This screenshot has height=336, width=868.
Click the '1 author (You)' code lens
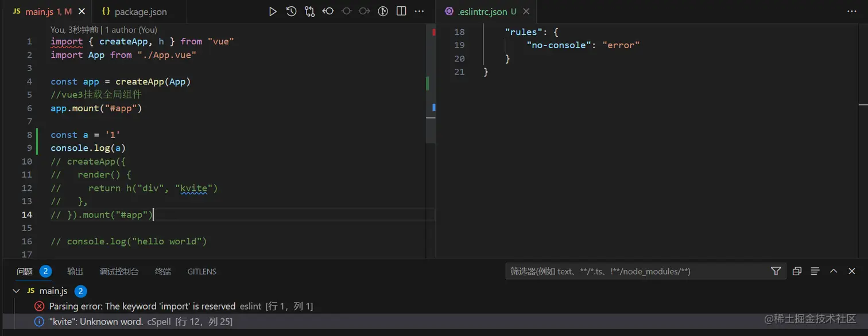pyautogui.click(x=131, y=30)
